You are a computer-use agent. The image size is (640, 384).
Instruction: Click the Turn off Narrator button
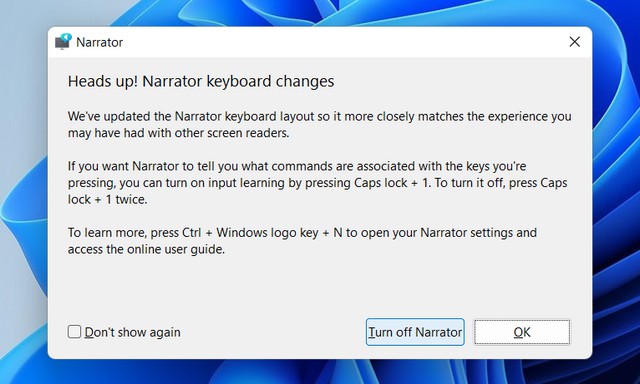click(x=415, y=332)
